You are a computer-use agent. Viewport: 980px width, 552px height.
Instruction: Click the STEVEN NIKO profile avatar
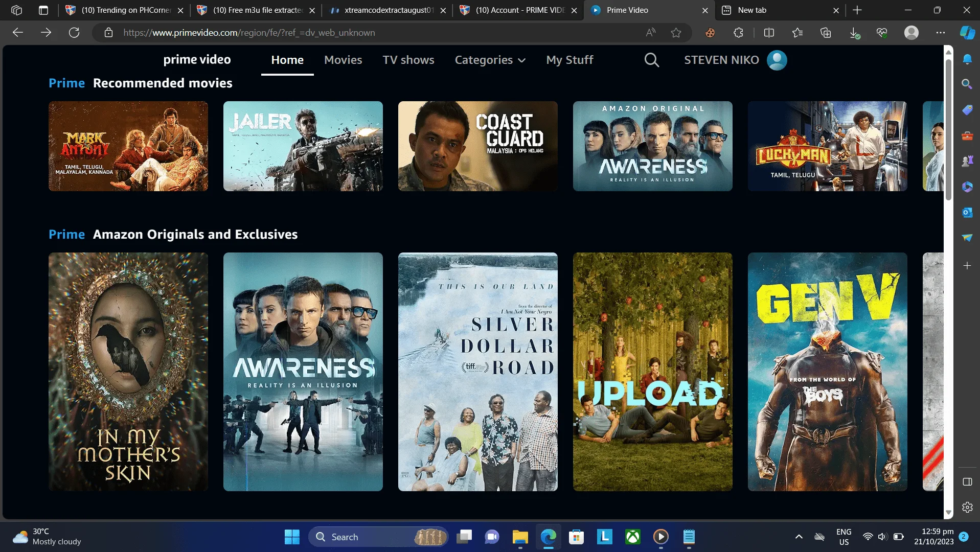[x=777, y=60]
